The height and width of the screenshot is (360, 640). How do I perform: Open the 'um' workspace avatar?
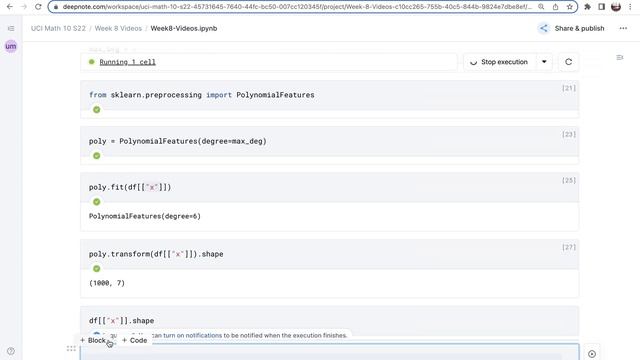[x=11, y=46]
